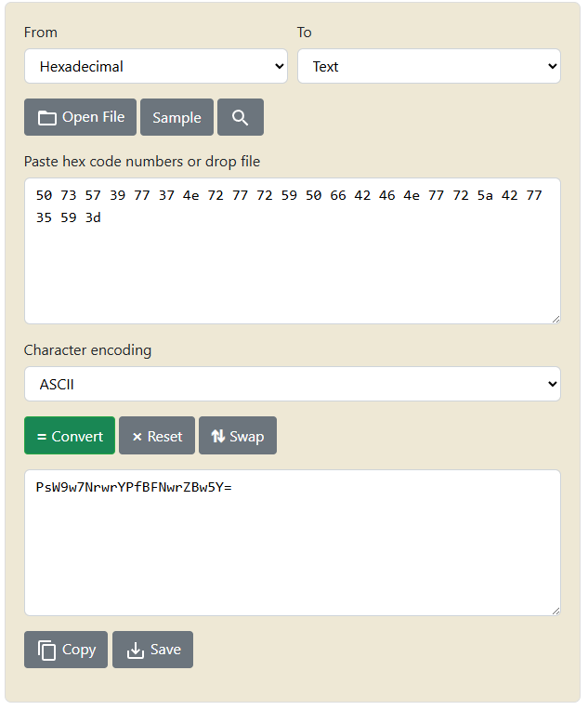The height and width of the screenshot is (710, 588).
Task: Swap the conversion direction using the arrows
Action: (x=238, y=436)
